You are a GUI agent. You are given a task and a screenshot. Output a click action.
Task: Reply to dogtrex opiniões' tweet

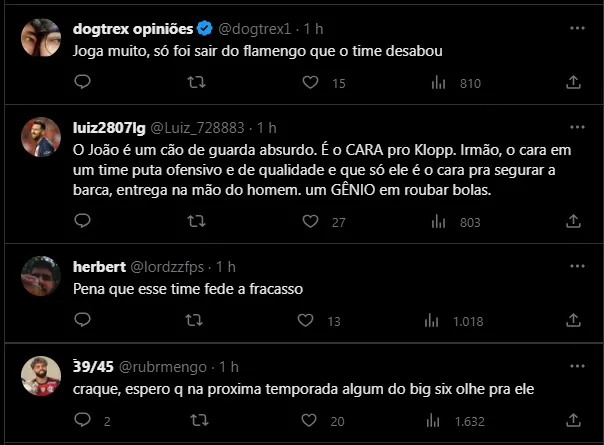pyautogui.click(x=83, y=84)
